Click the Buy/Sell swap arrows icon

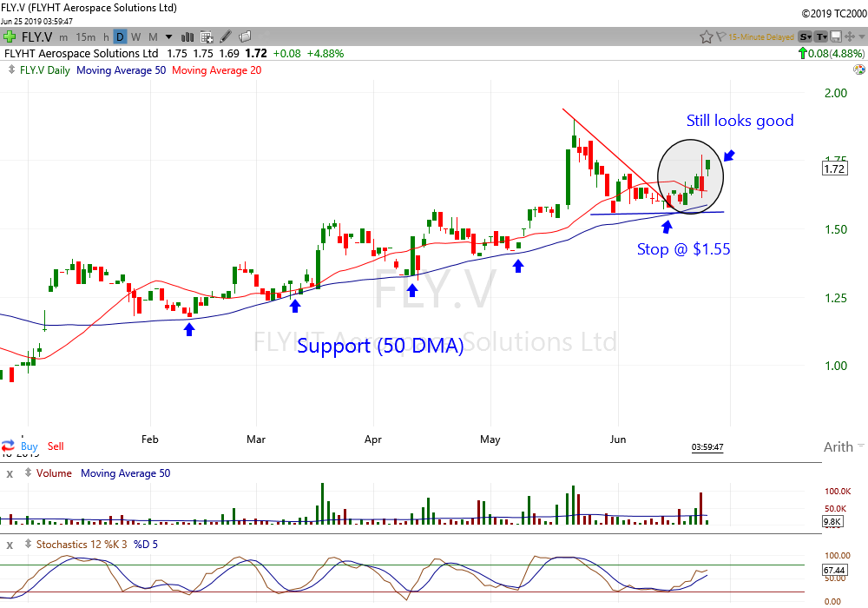click(x=8, y=446)
